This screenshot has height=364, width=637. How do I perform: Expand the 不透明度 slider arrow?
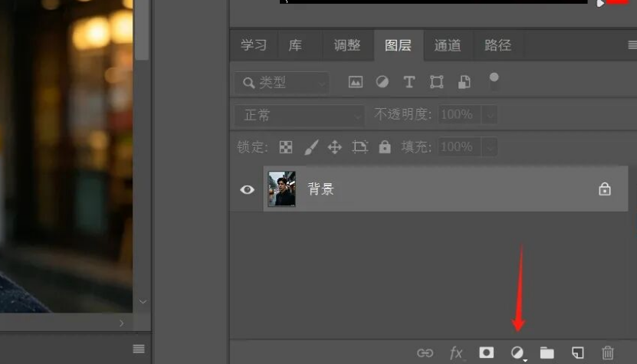click(x=490, y=115)
